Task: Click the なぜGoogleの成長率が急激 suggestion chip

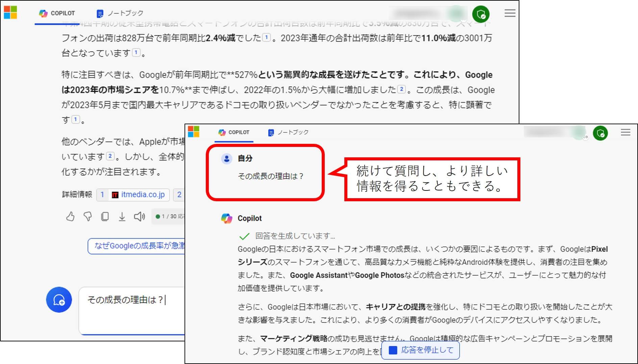Action: (137, 246)
